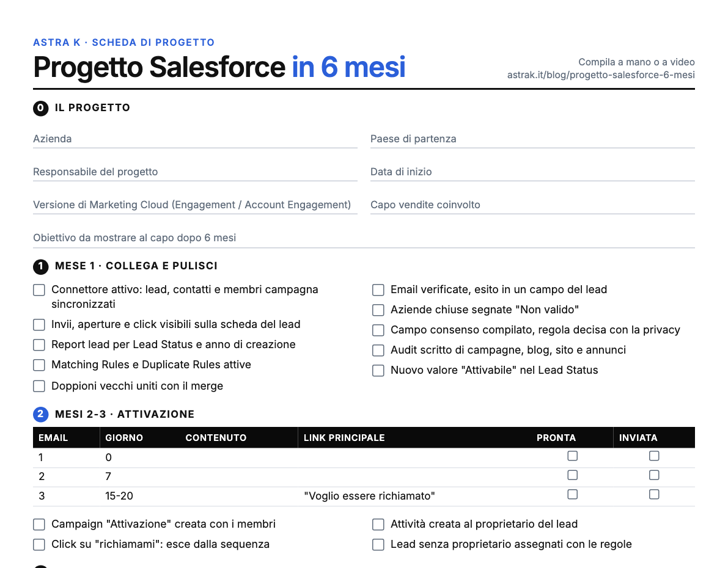Click the "ASTRA K · SCHEDA DI PROGETTO" label
Screen dimensions: 728x568
(124, 42)
